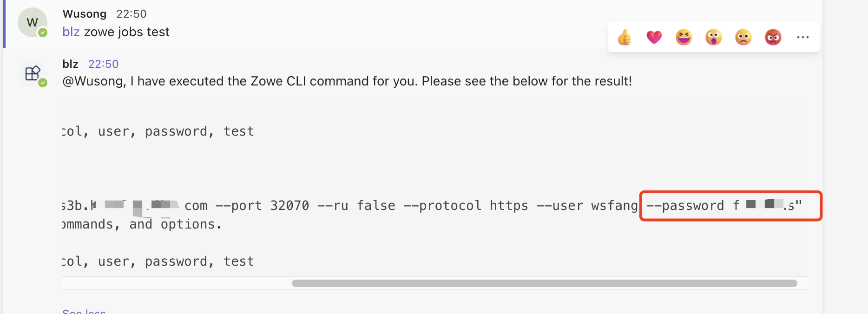React with the angry emoji

pyautogui.click(x=773, y=37)
